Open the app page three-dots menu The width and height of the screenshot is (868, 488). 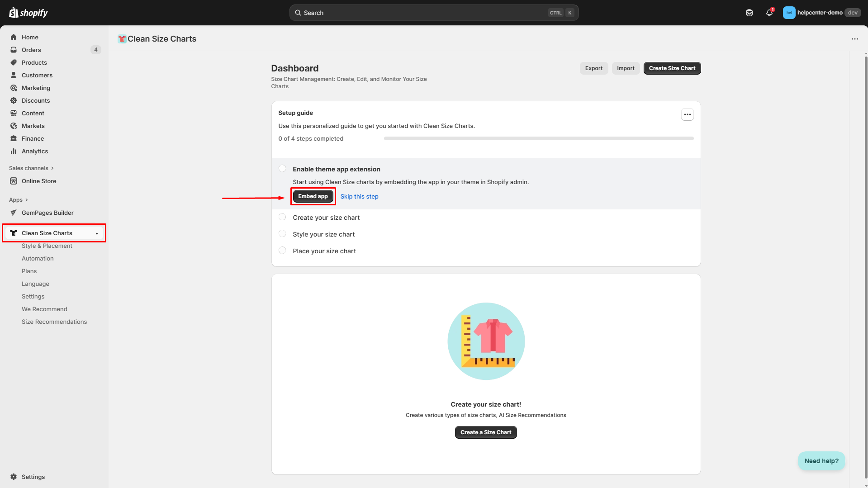(x=854, y=39)
